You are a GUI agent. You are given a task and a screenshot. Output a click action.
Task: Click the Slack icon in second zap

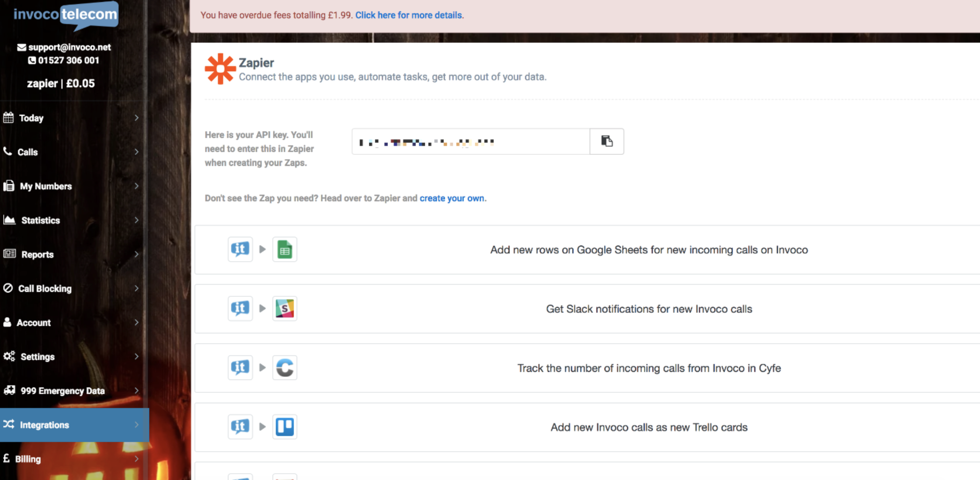point(284,309)
